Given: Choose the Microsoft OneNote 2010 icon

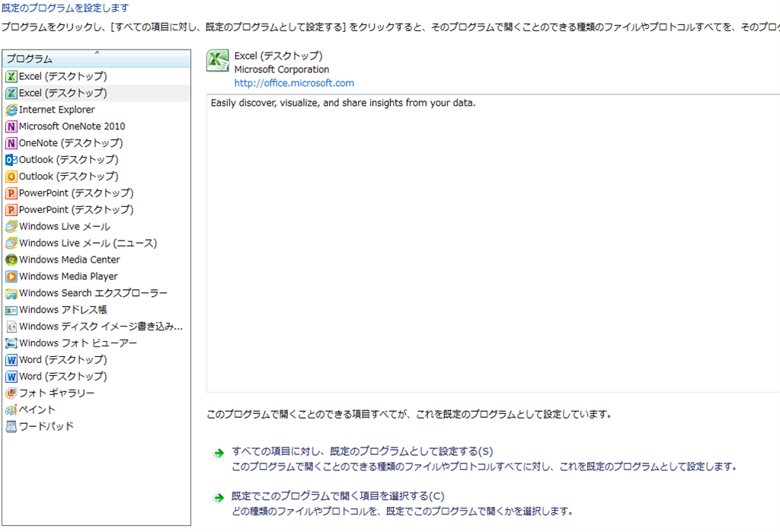Looking at the screenshot, I should pos(11,126).
